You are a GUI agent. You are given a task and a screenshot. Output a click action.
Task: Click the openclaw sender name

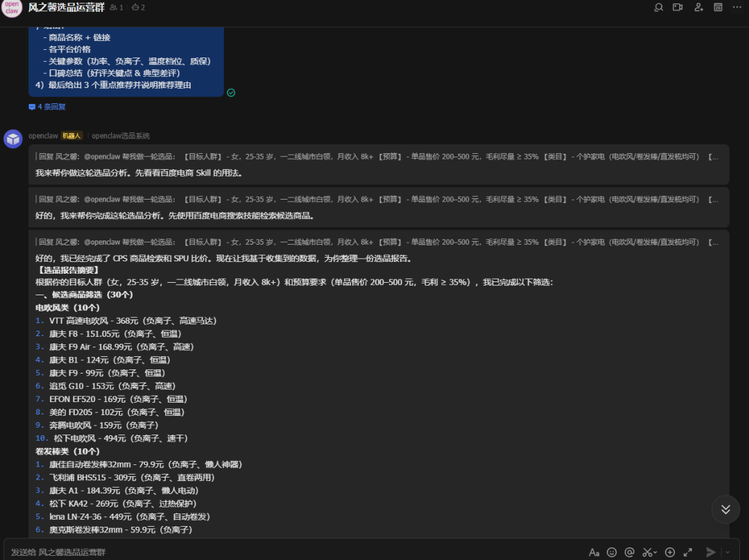[43, 136]
